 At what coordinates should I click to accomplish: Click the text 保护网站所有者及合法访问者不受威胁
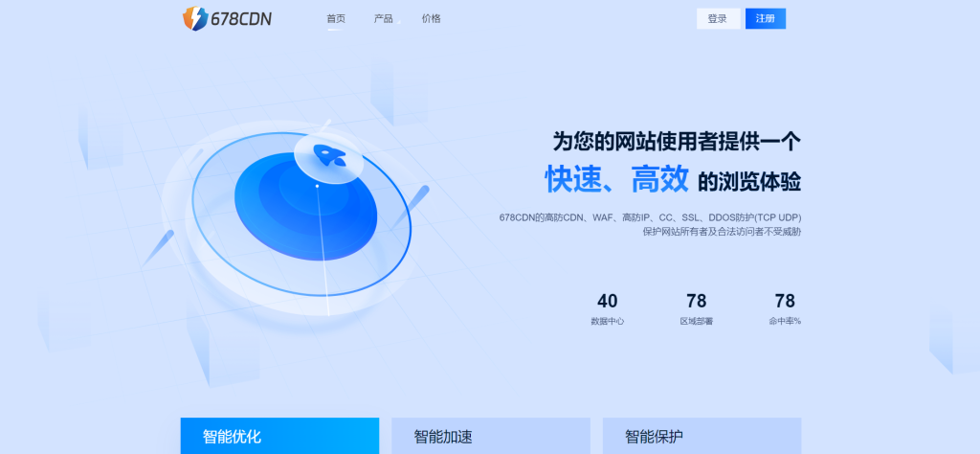click(x=722, y=232)
